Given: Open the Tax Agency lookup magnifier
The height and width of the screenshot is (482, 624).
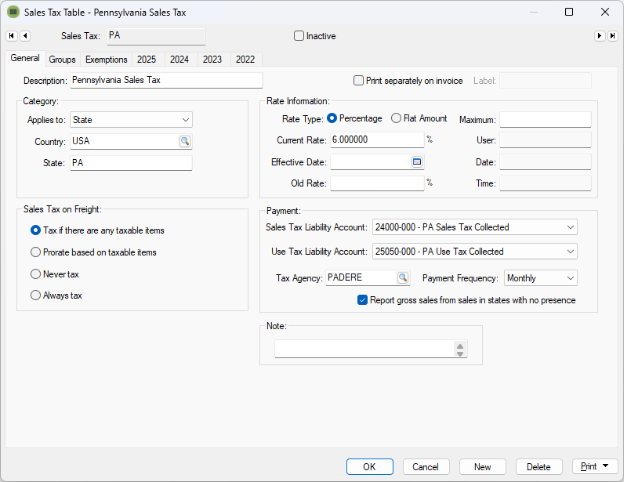Looking at the screenshot, I should pyautogui.click(x=403, y=277).
